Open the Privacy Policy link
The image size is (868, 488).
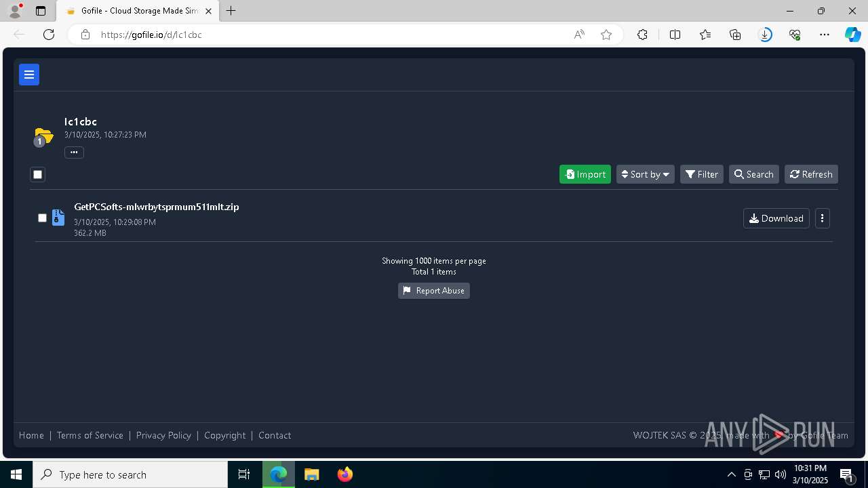click(163, 435)
